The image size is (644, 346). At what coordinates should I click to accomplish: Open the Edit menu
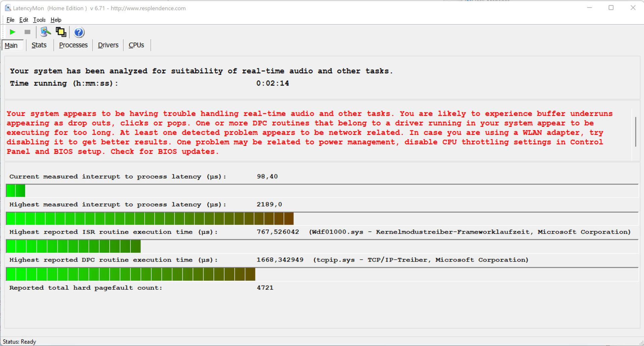click(x=23, y=20)
